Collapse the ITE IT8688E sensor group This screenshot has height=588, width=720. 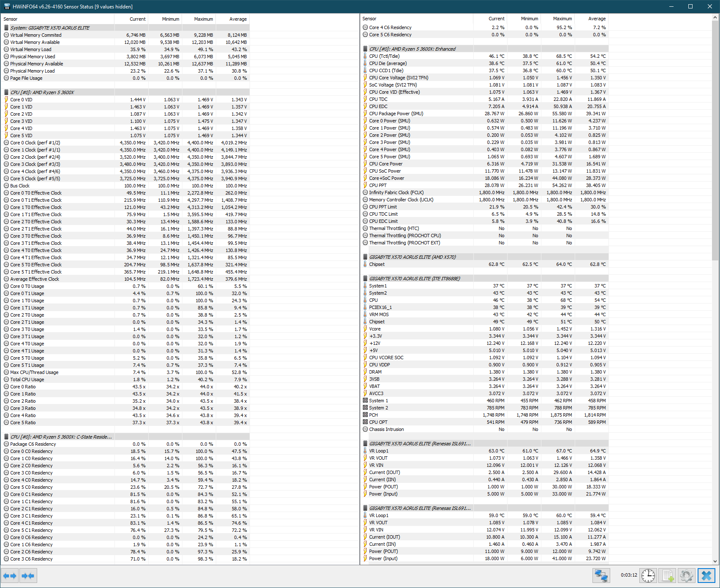pos(485,279)
